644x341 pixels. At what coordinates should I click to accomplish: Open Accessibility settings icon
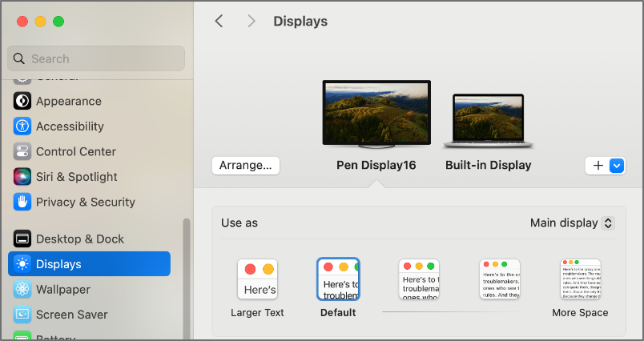pos(22,126)
